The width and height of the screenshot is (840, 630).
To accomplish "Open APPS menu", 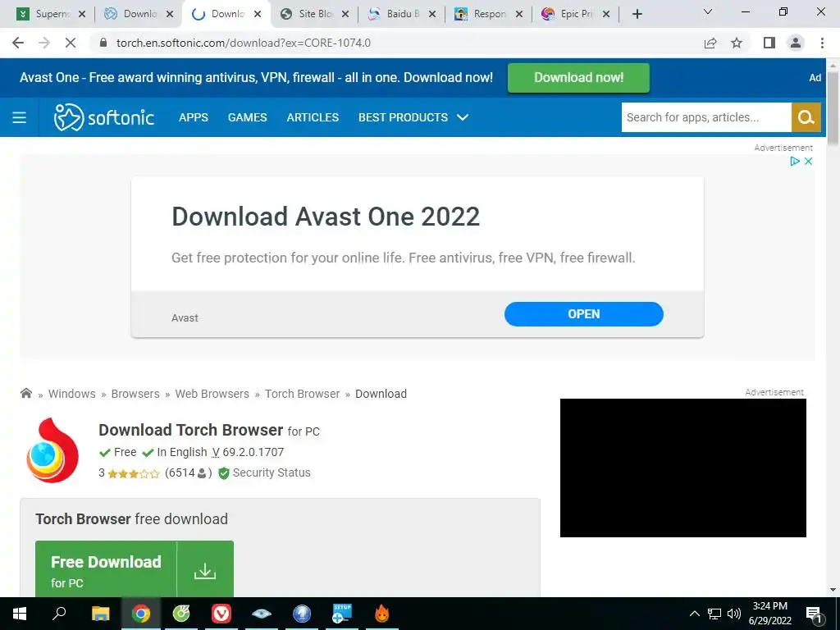I will click(x=194, y=117).
